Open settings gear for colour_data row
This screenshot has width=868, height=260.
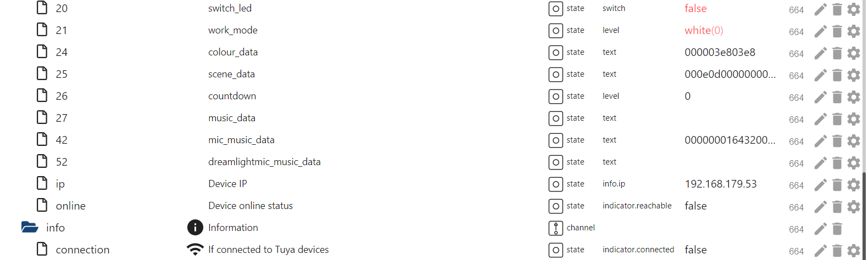pos(853,53)
